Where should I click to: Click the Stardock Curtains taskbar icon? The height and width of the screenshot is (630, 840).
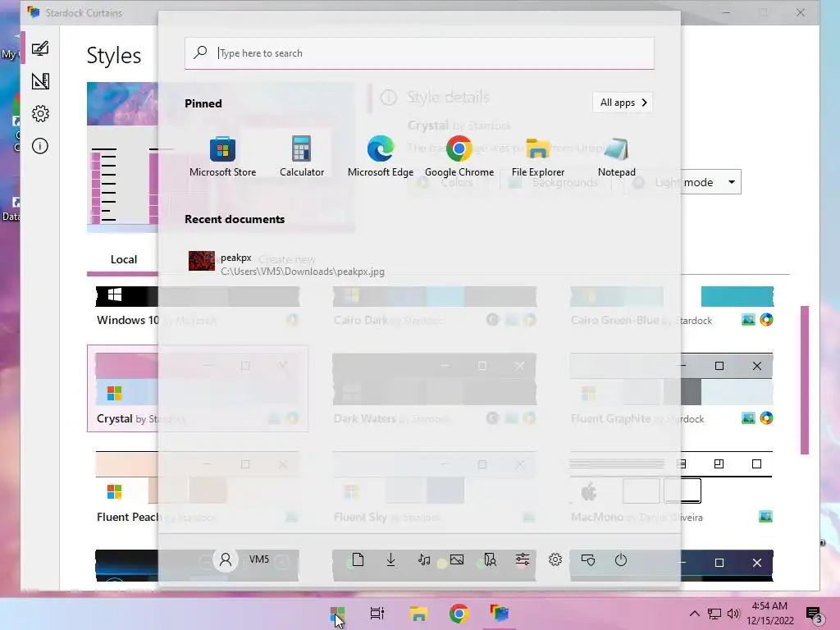click(x=499, y=614)
